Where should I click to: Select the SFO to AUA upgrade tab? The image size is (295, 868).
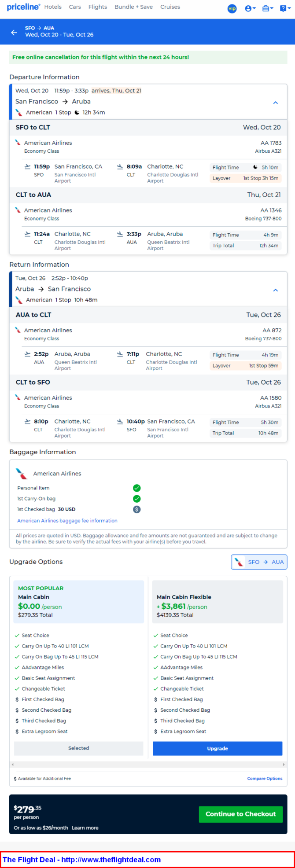259,562
